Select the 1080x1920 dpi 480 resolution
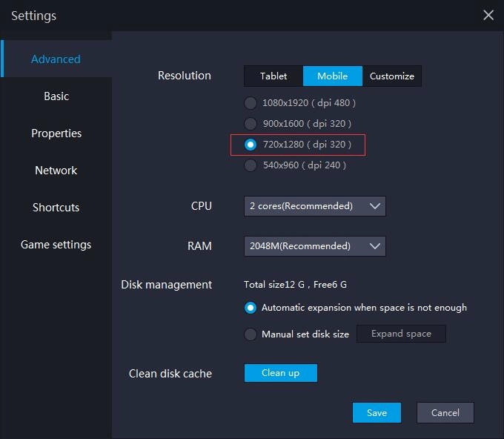 [251, 103]
